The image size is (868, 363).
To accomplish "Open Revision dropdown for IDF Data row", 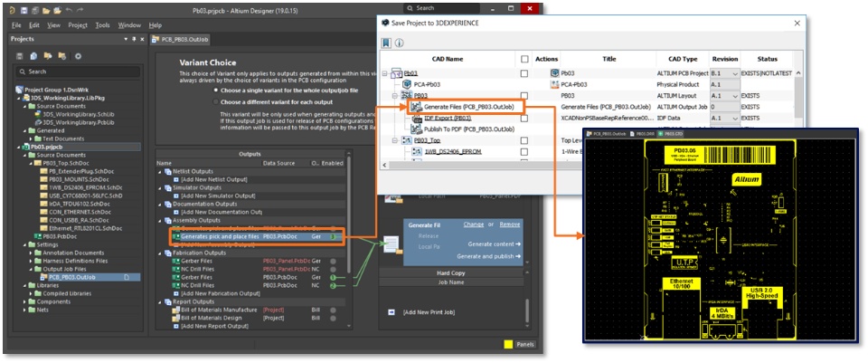I will [734, 118].
